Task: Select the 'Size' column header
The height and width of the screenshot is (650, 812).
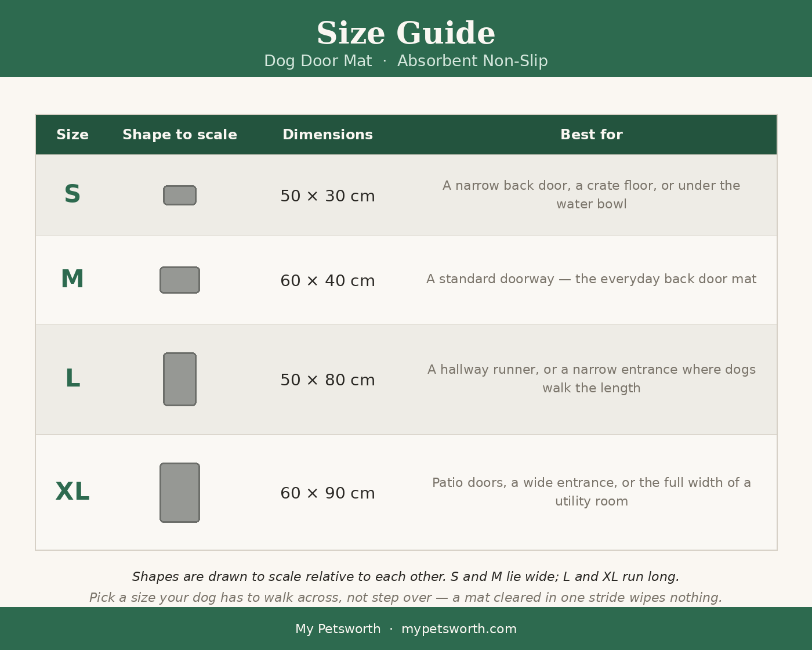Action: (x=72, y=135)
